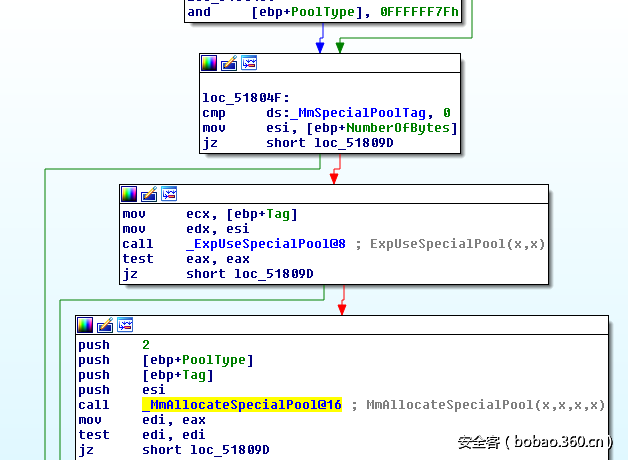Click color icon in MmAllocateSpecialPool block
Viewport: 628px width, 460px height.
coord(85,325)
